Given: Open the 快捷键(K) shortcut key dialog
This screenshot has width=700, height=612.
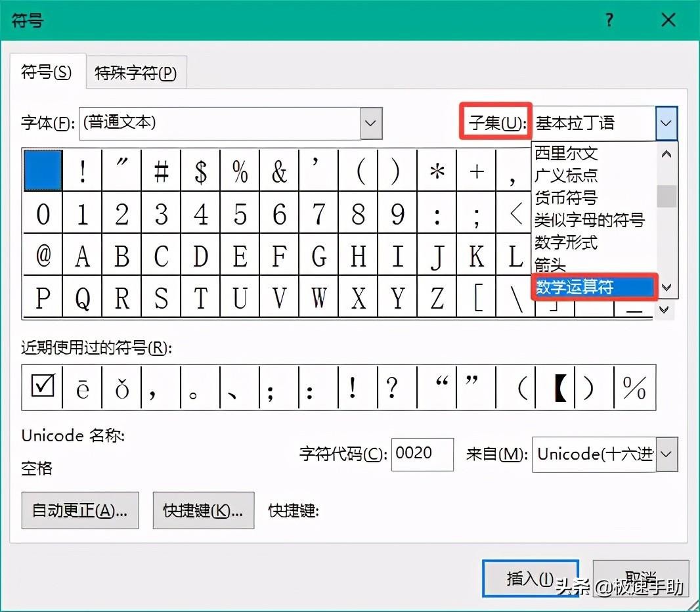Looking at the screenshot, I should point(204,510).
